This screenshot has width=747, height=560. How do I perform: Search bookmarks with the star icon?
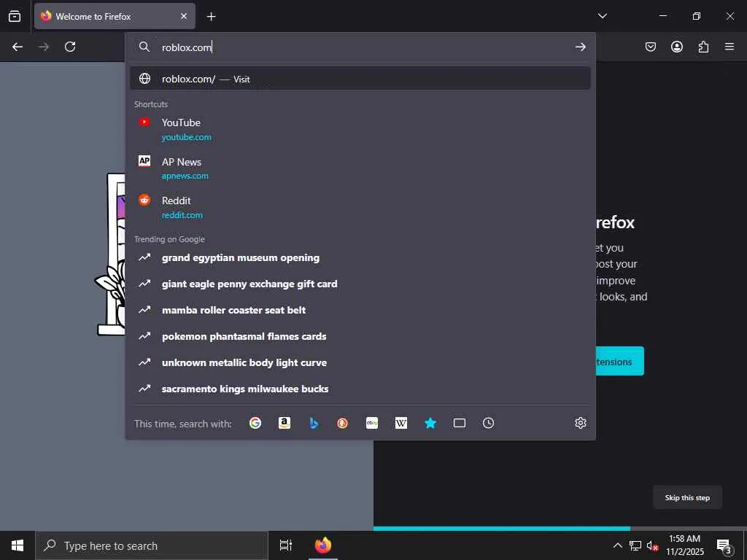(x=430, y=423)
